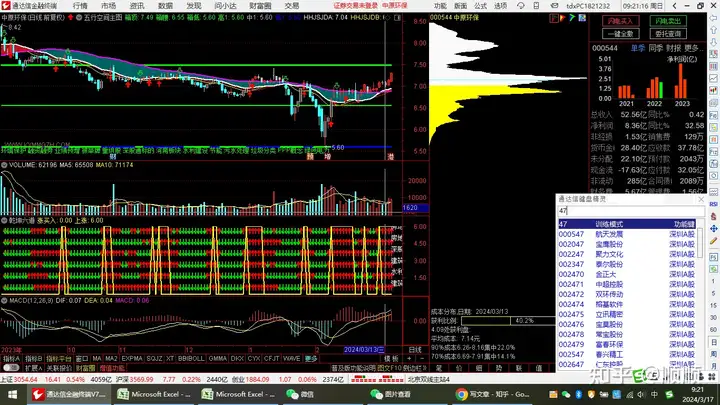The image size is (720, 405).
Task: Click the minus zoom button below chart
Action: [x=422, y=359]
